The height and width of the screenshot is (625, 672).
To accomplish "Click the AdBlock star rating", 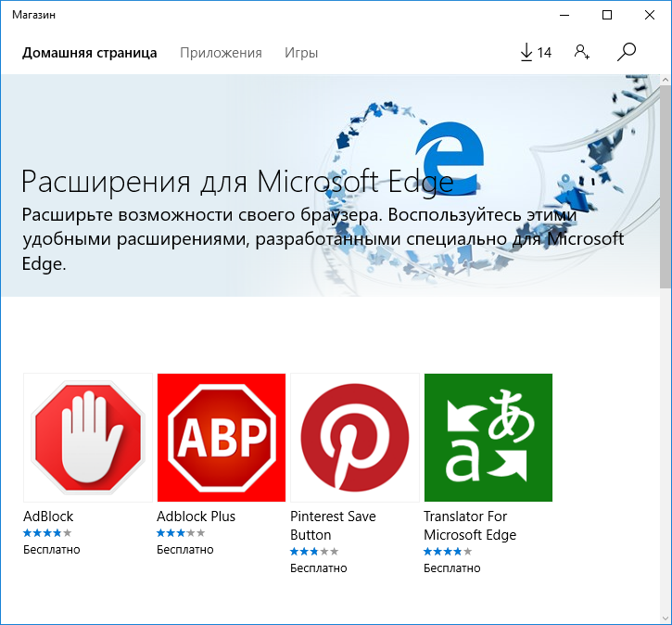I will click(47, 533).
